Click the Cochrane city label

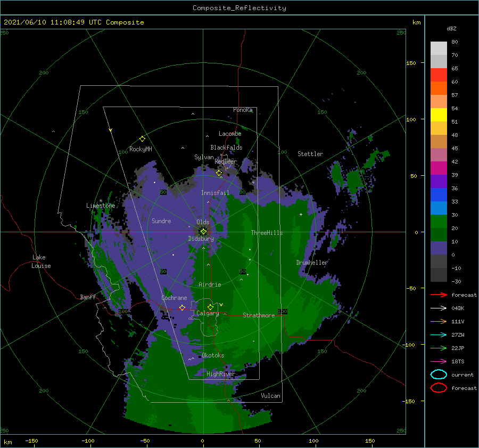(x=174, y=298)
